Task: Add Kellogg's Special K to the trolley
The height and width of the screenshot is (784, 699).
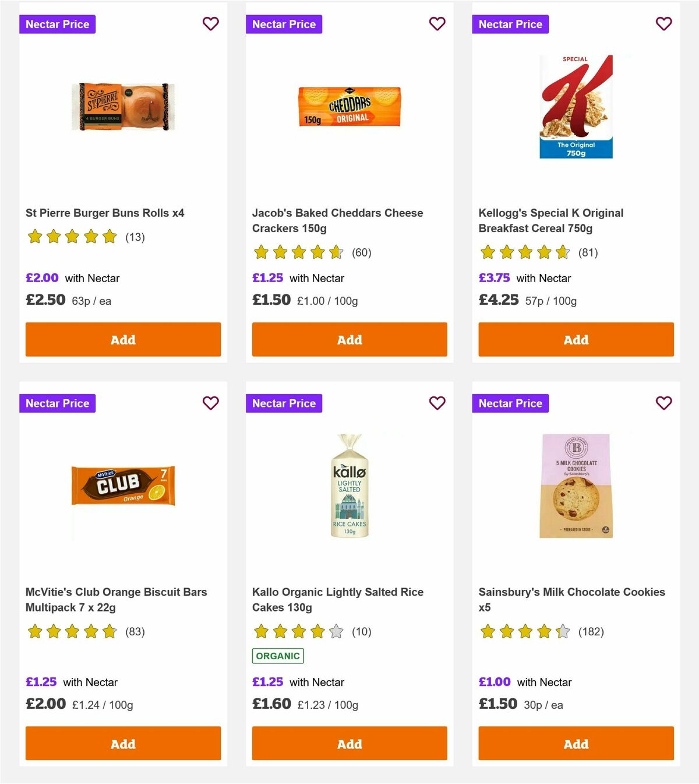Action: [576, 339]
